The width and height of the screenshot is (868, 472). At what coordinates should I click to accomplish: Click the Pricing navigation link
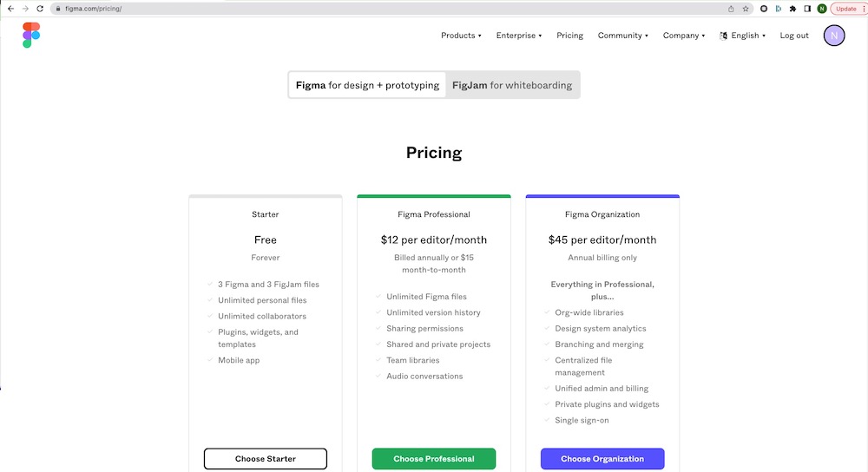click(569, 36)
